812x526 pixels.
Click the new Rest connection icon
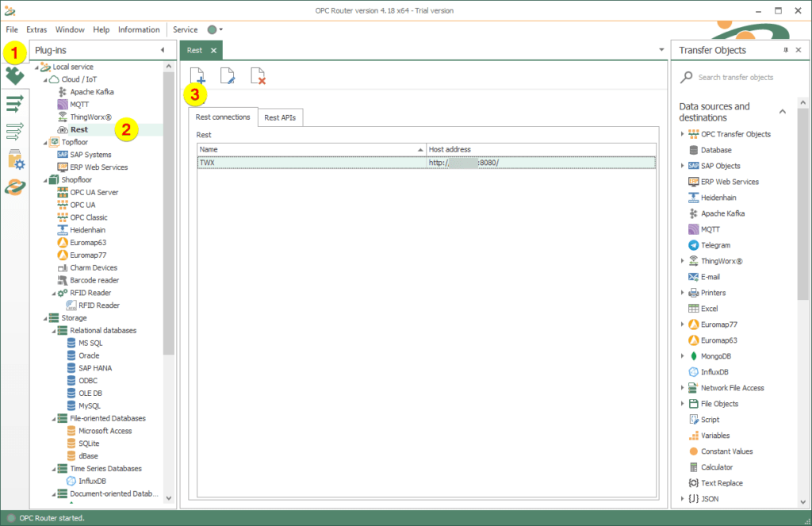pyautogui.click(x=197, y=76)
